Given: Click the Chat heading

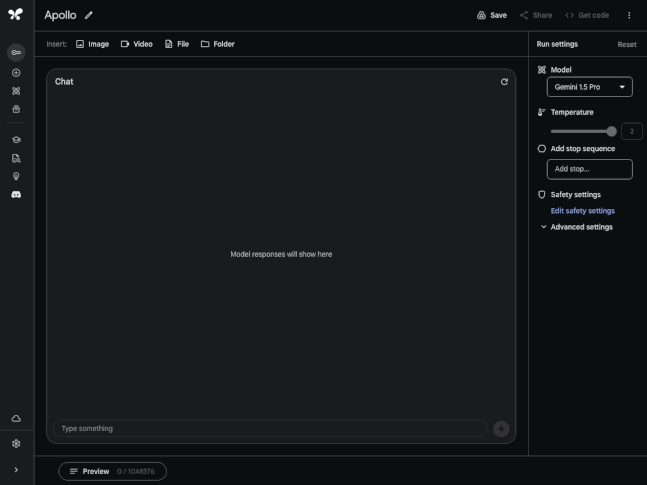Looking at the screenshot, I should pos(64,82).
